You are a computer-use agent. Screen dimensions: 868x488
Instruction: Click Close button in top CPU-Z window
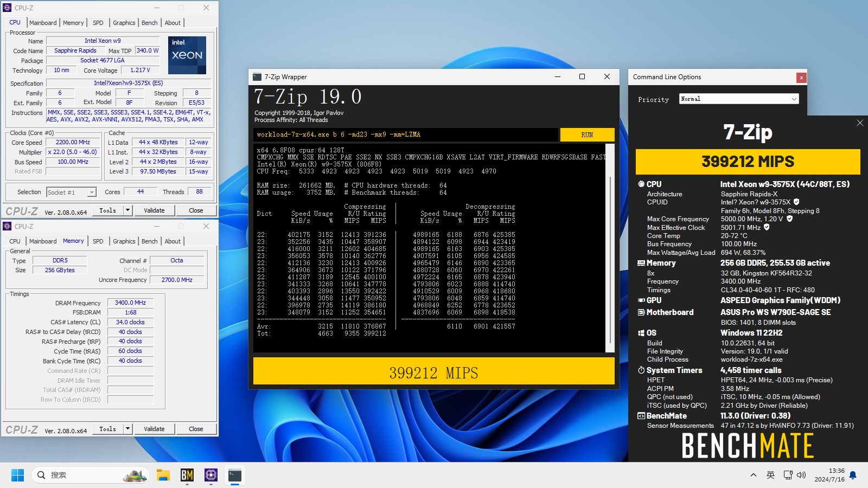point(196,210)
